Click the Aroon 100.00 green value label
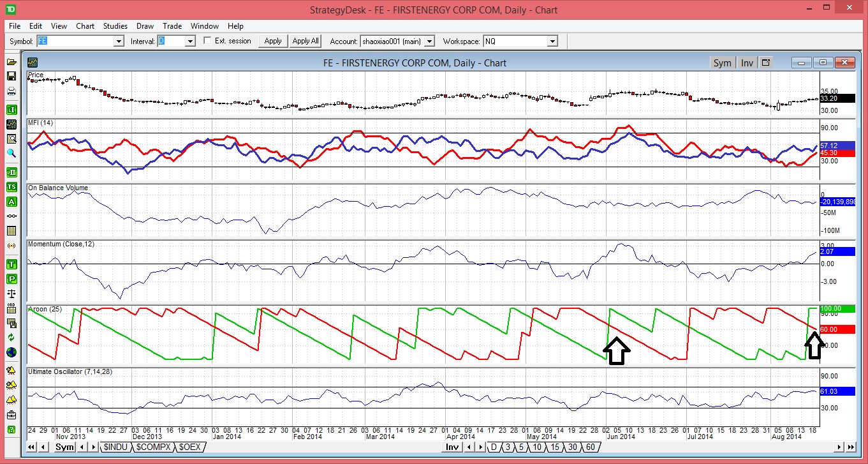Viewport: 868px width, 464px height. tap(837, 308)
